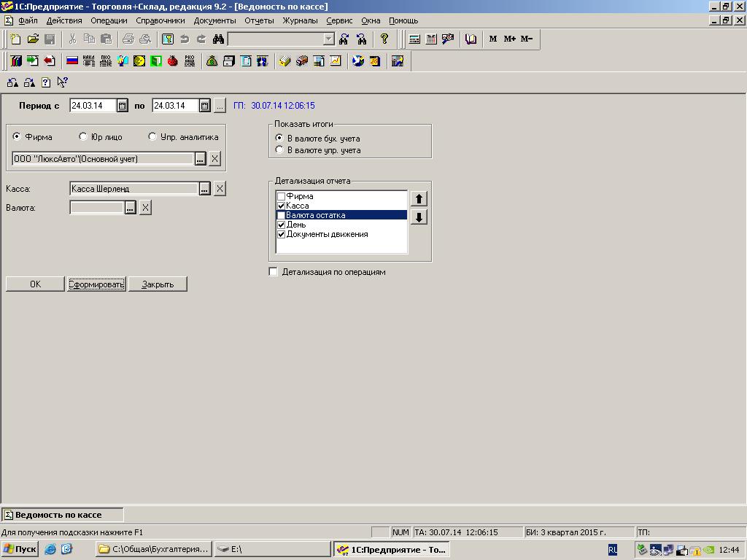
Task: Check the Фирма detail checkbox
Action: [x=281, y=196]
